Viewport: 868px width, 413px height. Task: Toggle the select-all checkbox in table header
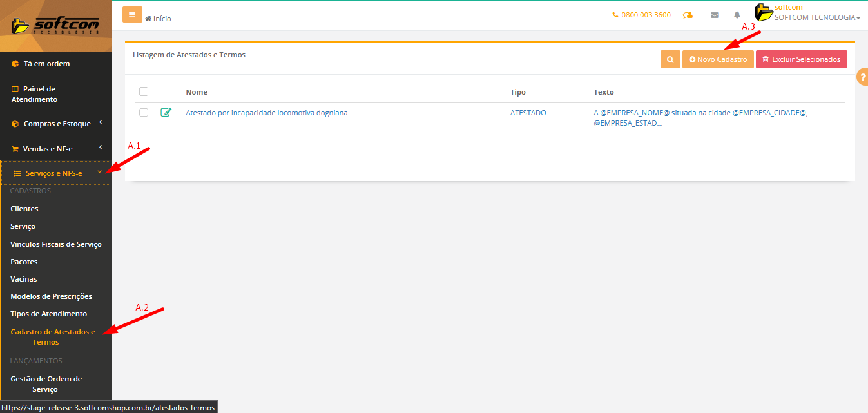(x=144, y=91)
